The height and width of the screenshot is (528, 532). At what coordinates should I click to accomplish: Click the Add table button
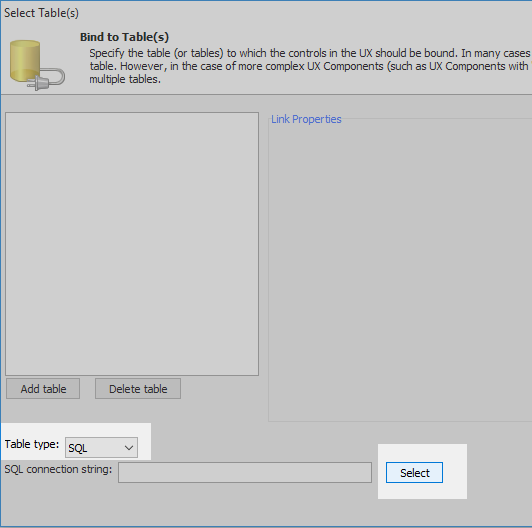pyautogui.click(x=43, y=389)
